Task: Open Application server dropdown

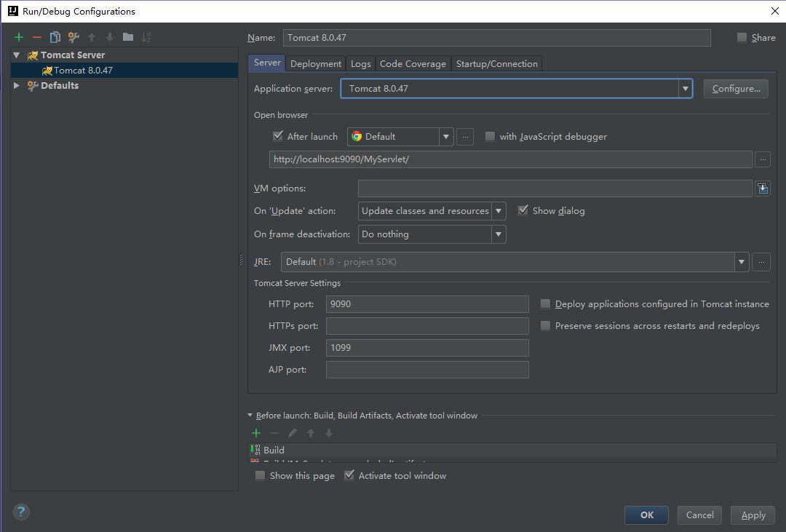Action: click(686, 89)
